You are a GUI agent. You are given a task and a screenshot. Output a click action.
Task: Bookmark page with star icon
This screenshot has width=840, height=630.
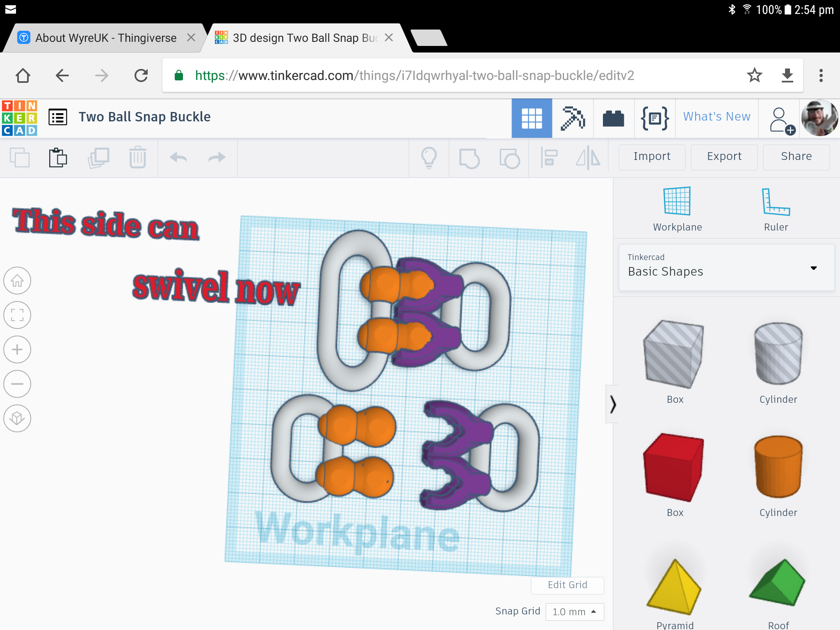(x=754, y=75)
